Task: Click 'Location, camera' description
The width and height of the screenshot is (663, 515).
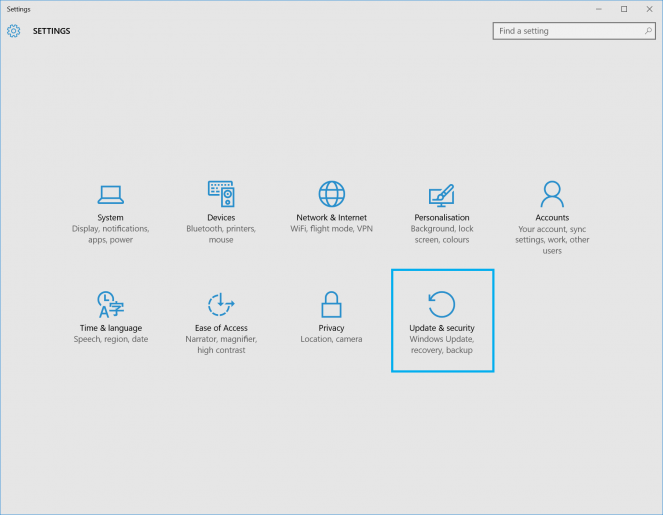Action: [332, 339]
